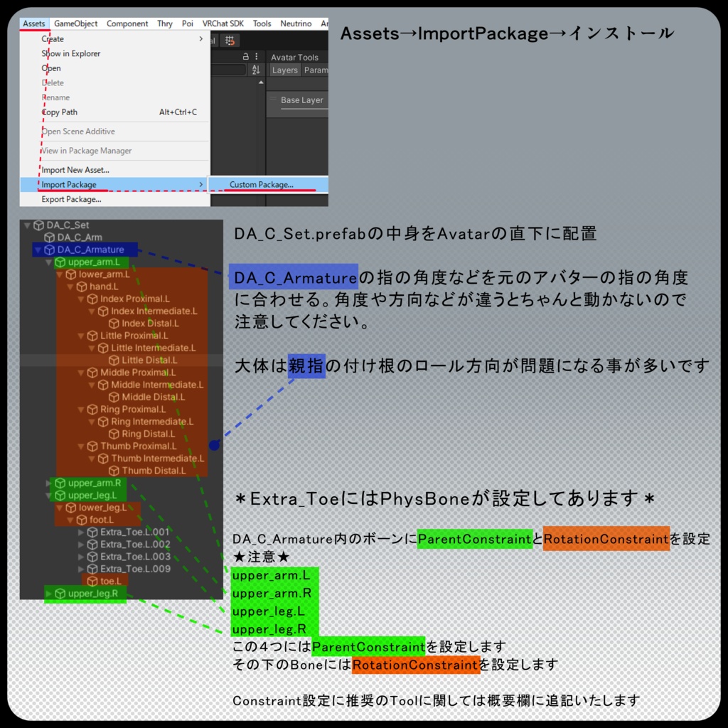The width and height of the screenshot is (728, 728).
Task: Click the scroll-up arrow in the hierarchy panel
Action: click(261, 82)
